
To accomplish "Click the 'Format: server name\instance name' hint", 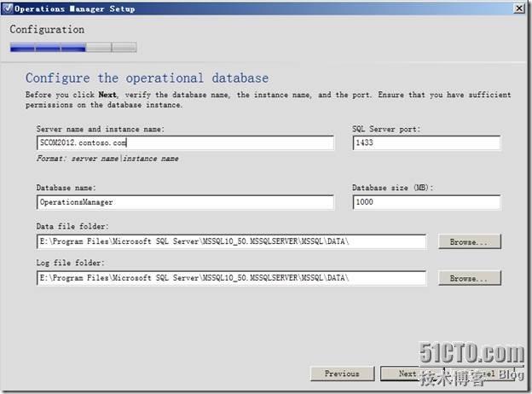I will click(107, 159).
